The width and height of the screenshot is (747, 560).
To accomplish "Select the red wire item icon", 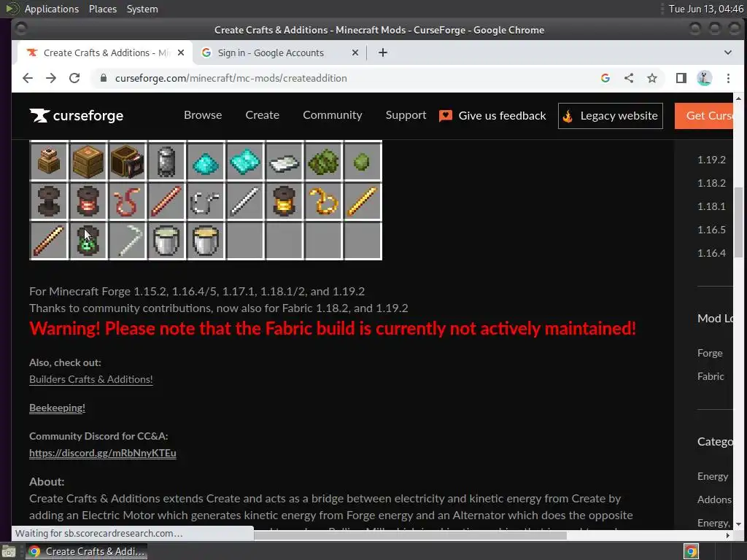I will (x=127, y=201).
